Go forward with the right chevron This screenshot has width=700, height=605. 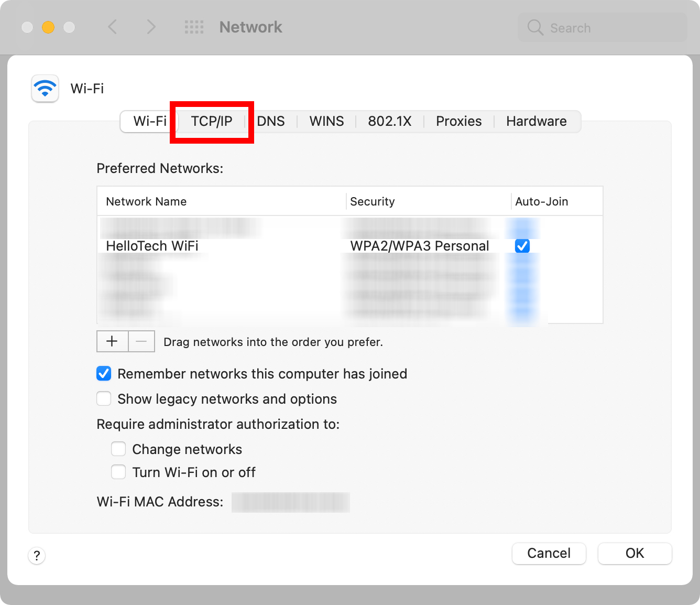[151, 27]
